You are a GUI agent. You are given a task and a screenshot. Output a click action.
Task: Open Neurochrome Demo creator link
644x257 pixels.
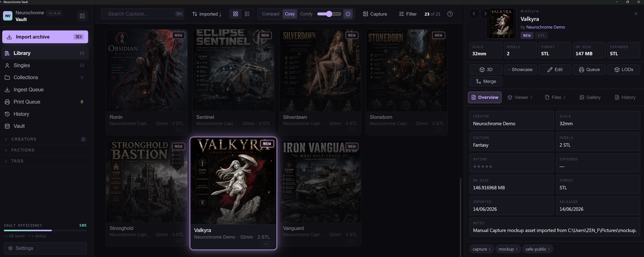pos(546,27)
